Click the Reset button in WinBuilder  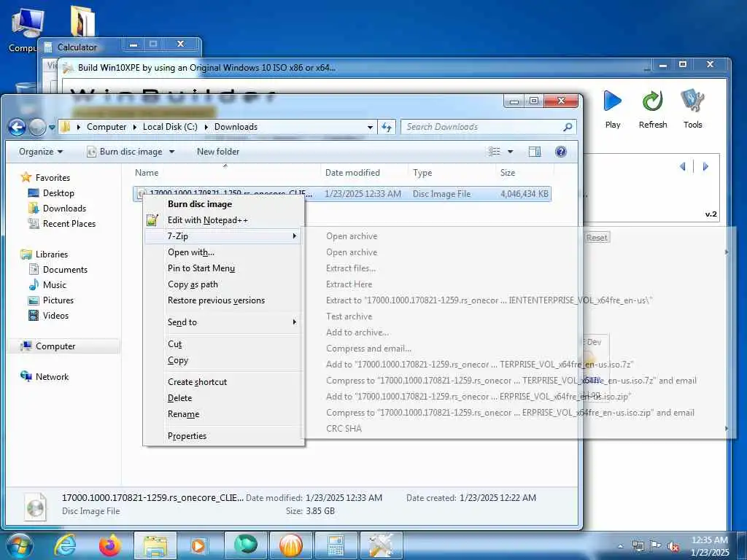[x=597, y=238]
